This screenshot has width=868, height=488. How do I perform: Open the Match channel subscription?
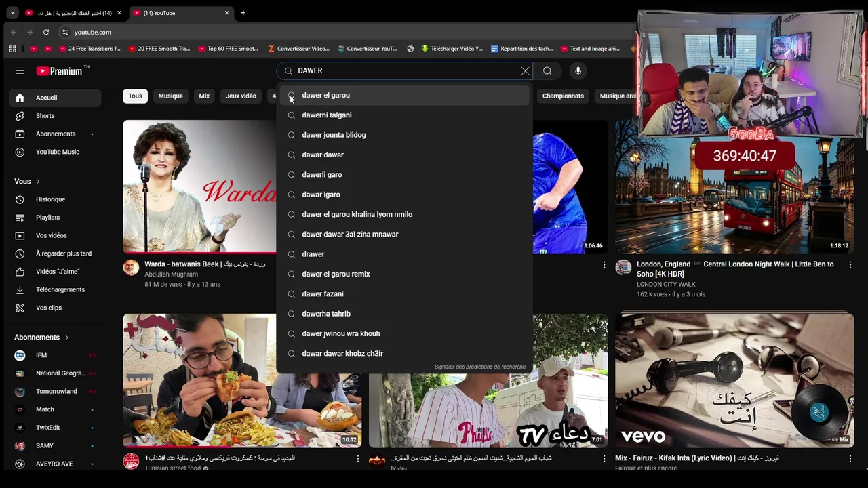tap(55, 409)
